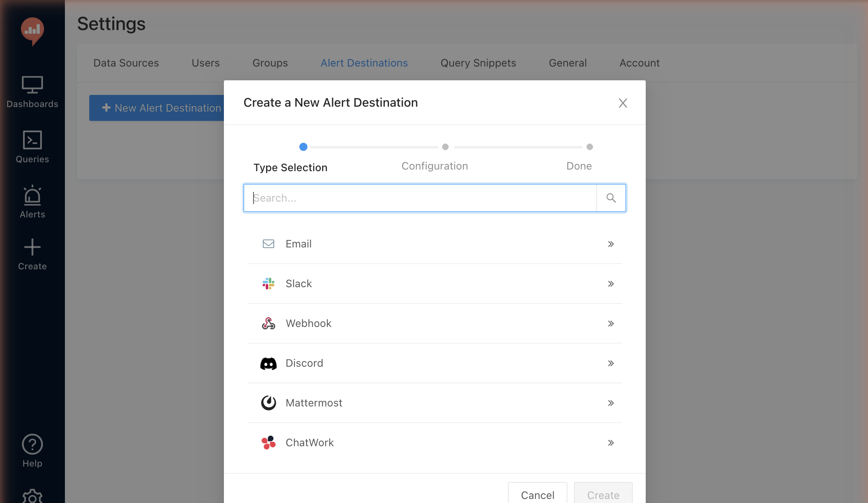Image resolution: width=868 pixels, height=503 pixels.
Task: Switch to the Users tab
Action: [x=206, y=63]
